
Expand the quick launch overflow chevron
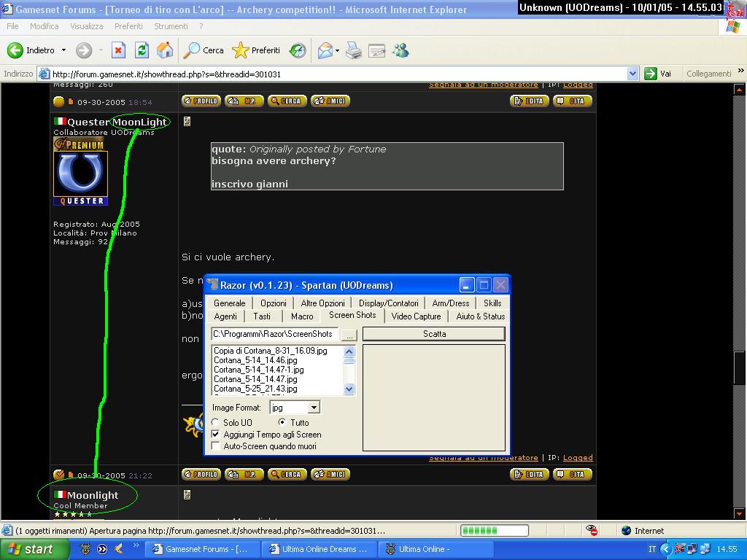[x=136, y=545]
